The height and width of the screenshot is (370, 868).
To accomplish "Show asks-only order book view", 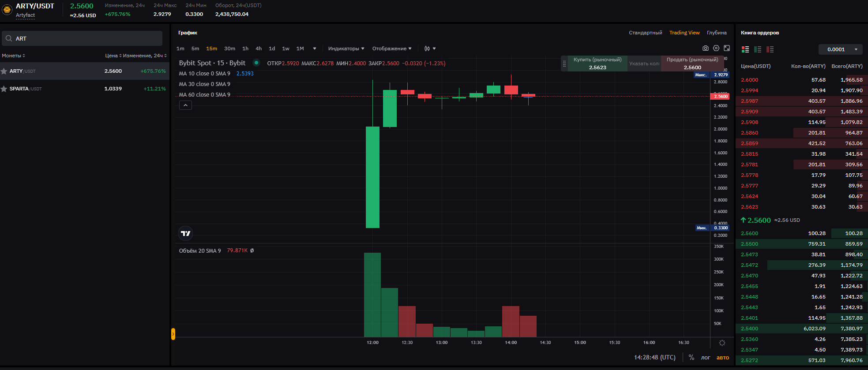I will (x=770, y=49).
